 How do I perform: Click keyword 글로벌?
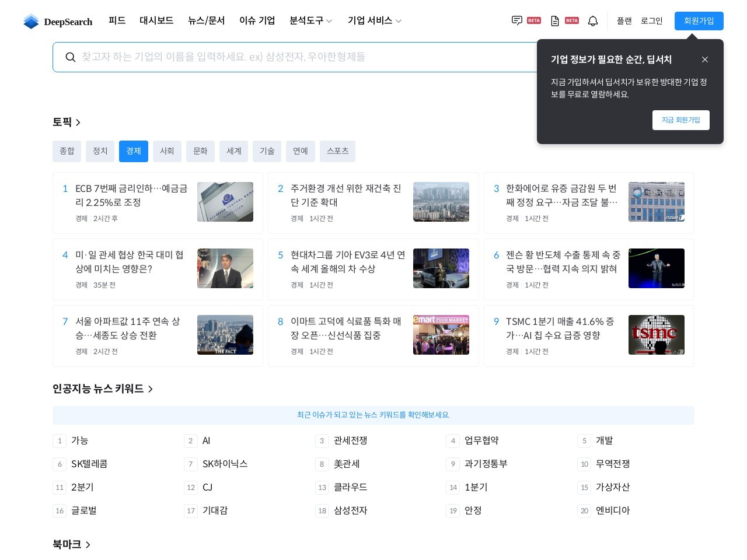pyautogui.click(x=84, y=511)
